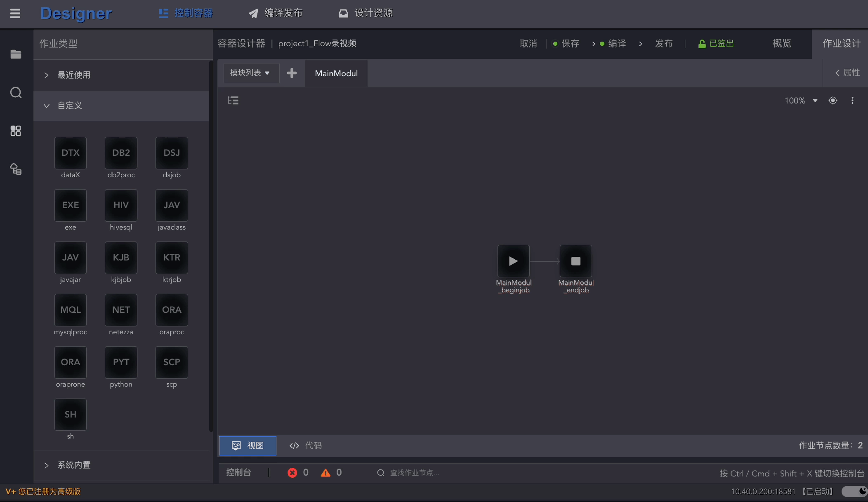Click the V+ 您已注册为高级版 notice

pyautogui.click(x=43, y=491)
